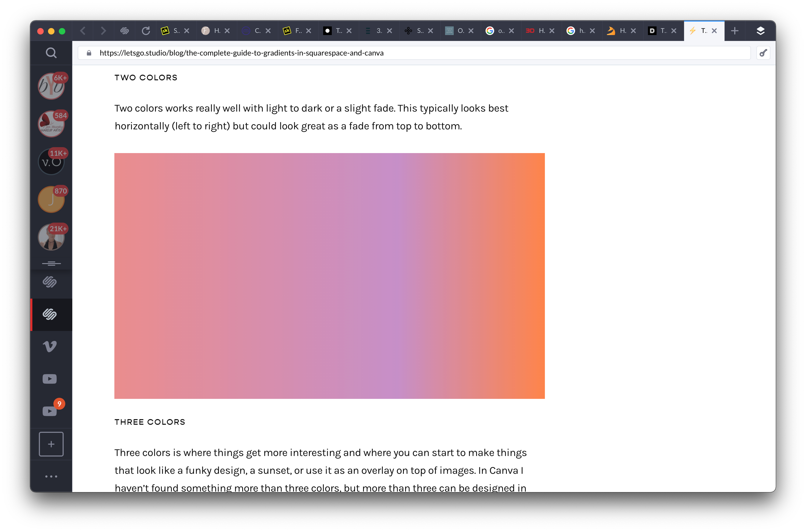Open the YouTube app without notifications
Screen dimensions: 806x532
coord(50,379)
